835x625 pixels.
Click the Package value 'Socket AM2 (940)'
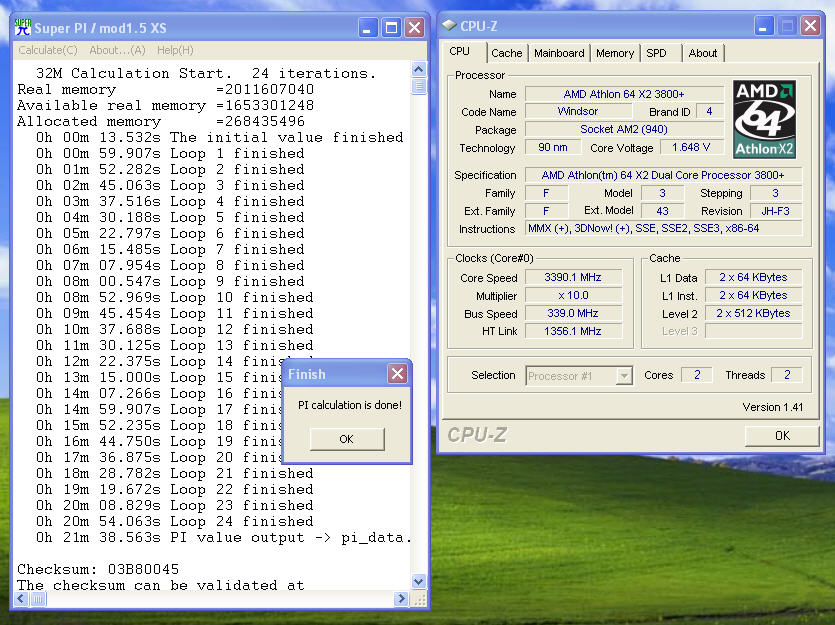(624, 129)
